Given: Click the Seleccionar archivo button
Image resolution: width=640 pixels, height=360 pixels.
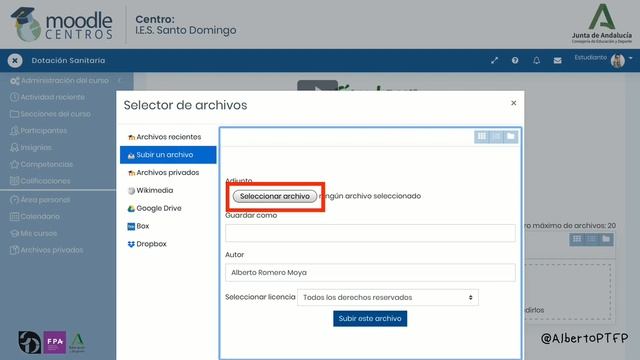Looking at the screenshot, I should tap(275, 196).
